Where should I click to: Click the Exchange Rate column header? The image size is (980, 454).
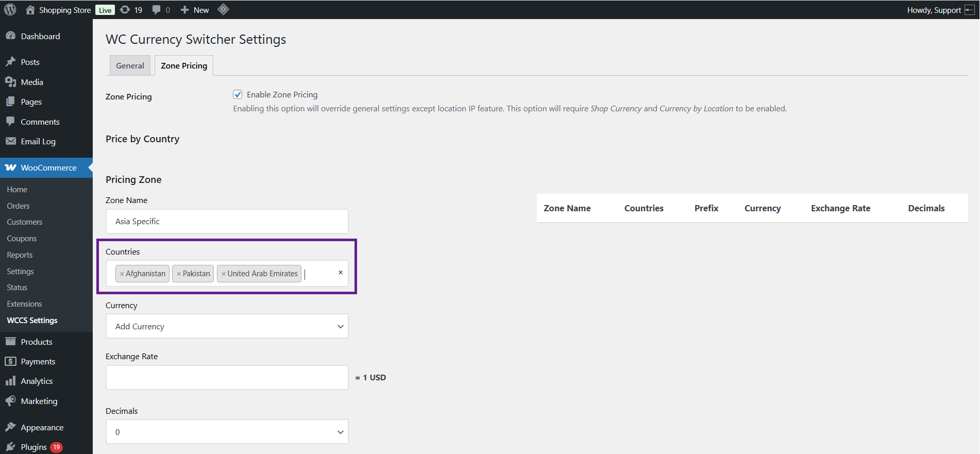(841, 208)
